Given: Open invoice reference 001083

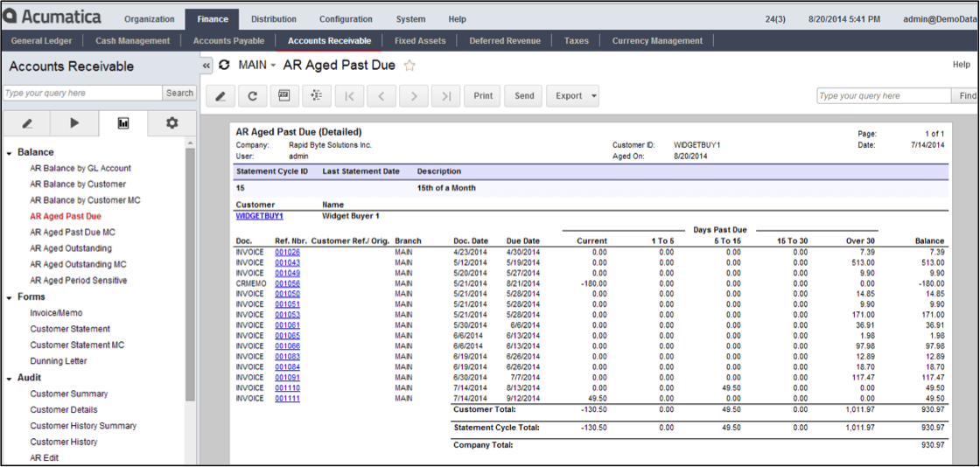Looking at the screenshot, I should coord(288,356).
